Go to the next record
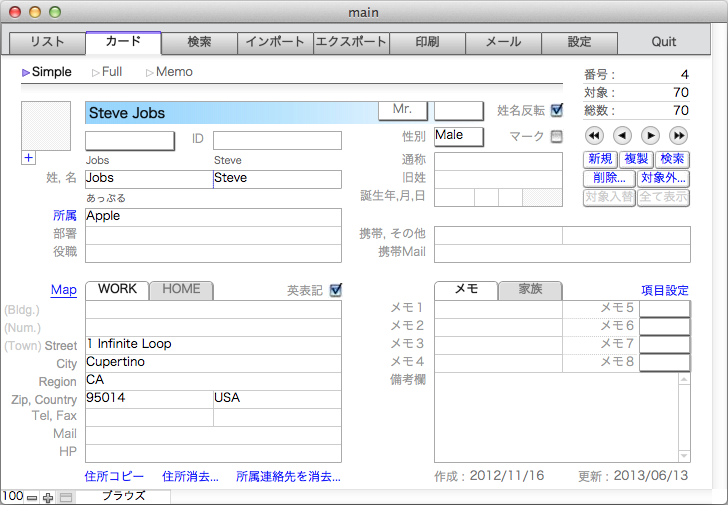 pyautogui.click(x=651, y=136)
